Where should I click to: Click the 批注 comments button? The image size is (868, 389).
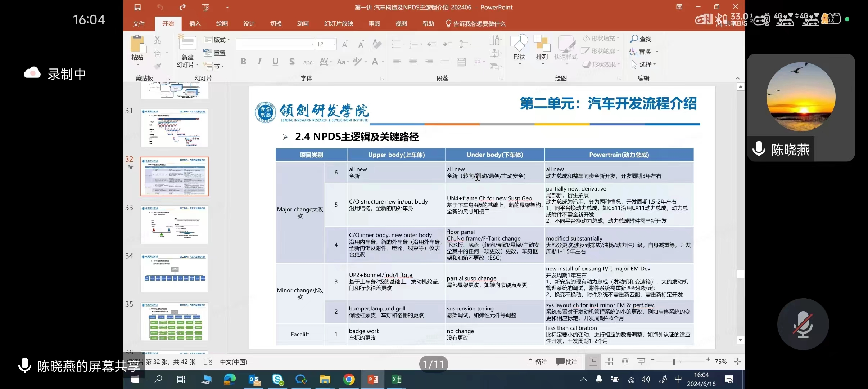[x=567, y=362]
